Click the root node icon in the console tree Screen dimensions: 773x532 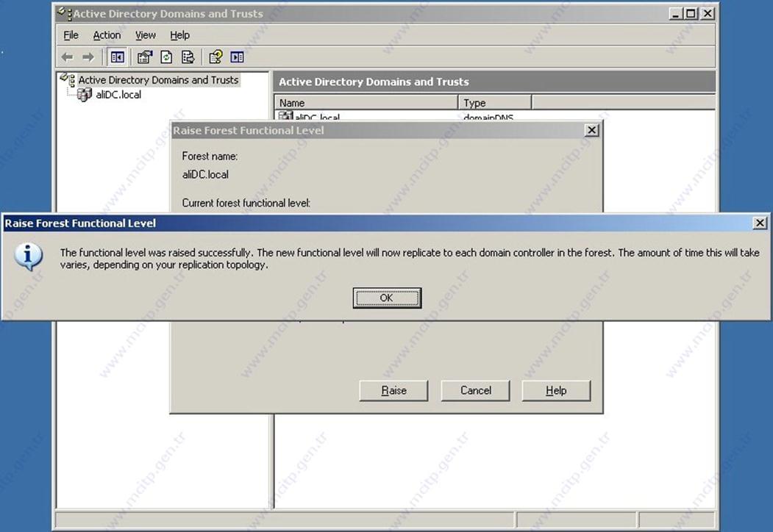tap(68, 80)
